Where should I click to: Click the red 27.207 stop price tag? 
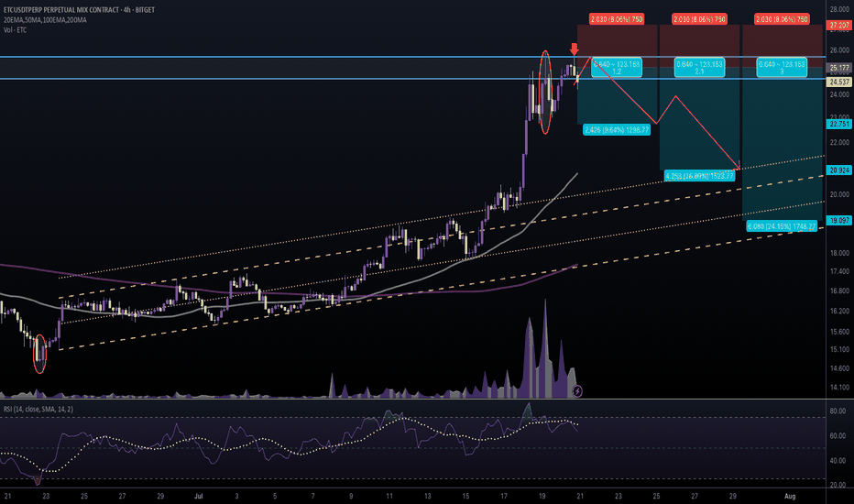pos(839,25)
